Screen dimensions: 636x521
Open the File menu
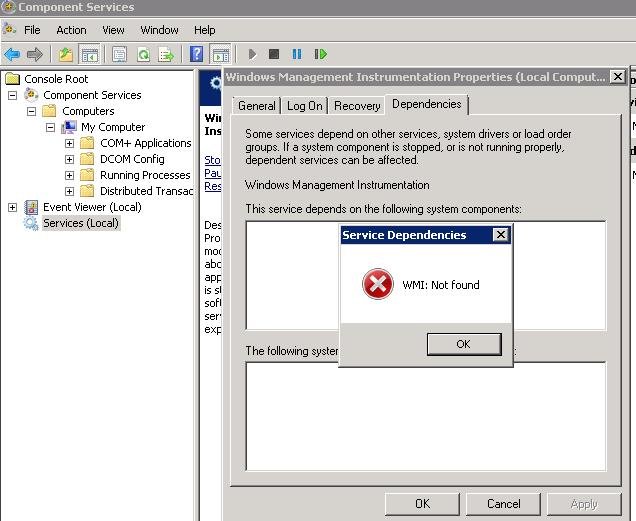pos(32,30)
